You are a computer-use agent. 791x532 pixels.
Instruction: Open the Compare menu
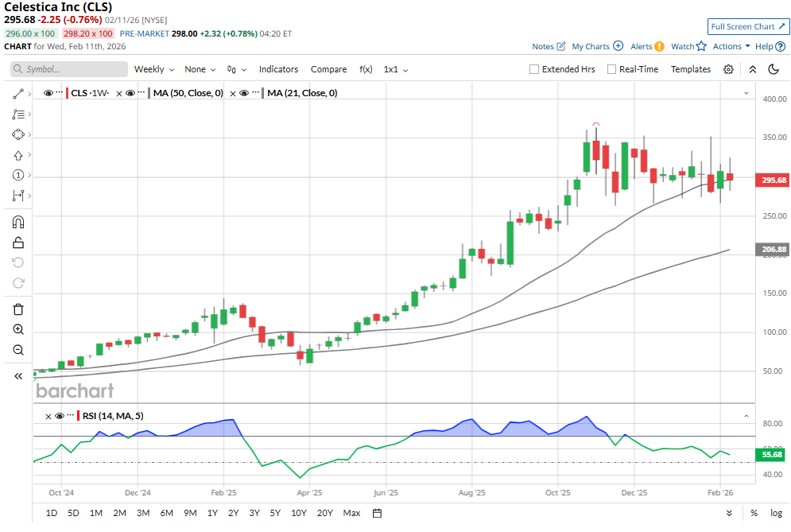328,69
